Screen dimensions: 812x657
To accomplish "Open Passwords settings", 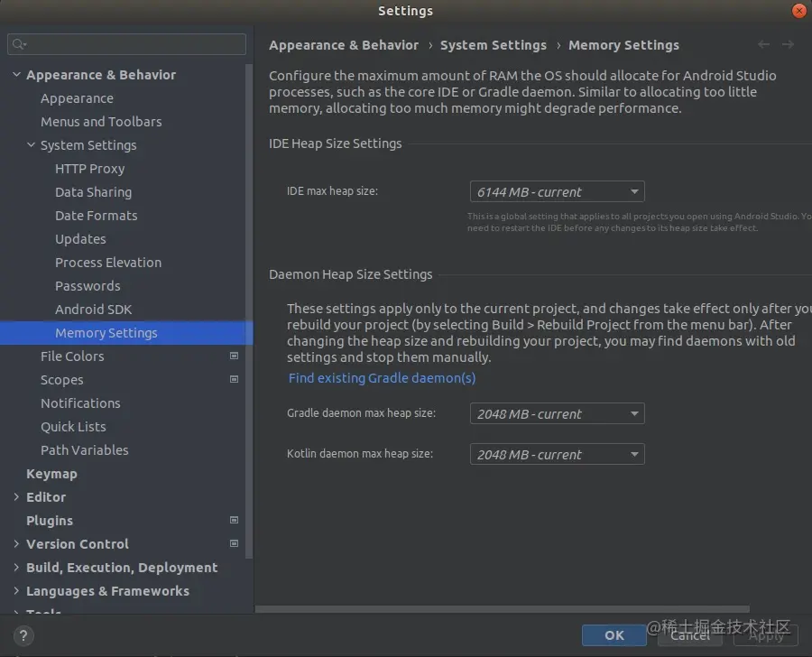I will 88,286.
